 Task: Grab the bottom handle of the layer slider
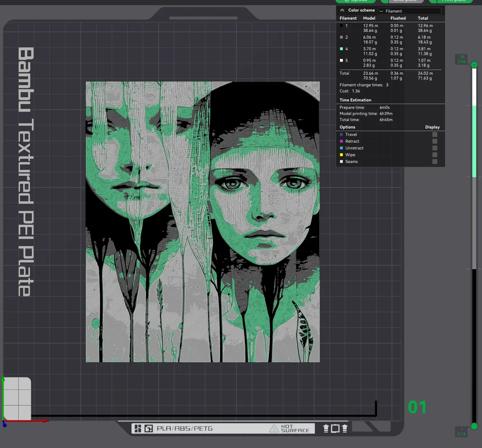(x=474, y=426)
